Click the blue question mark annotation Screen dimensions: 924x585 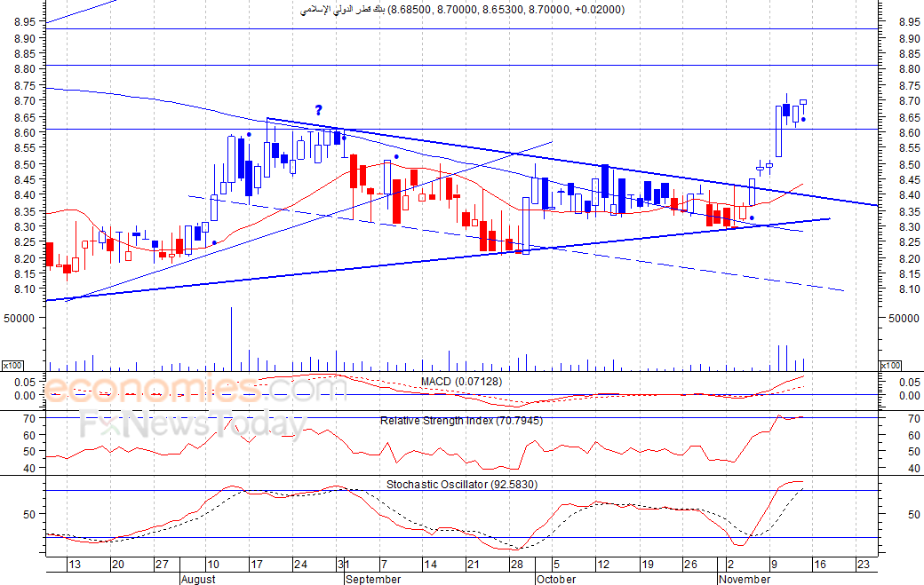(319, 110)
